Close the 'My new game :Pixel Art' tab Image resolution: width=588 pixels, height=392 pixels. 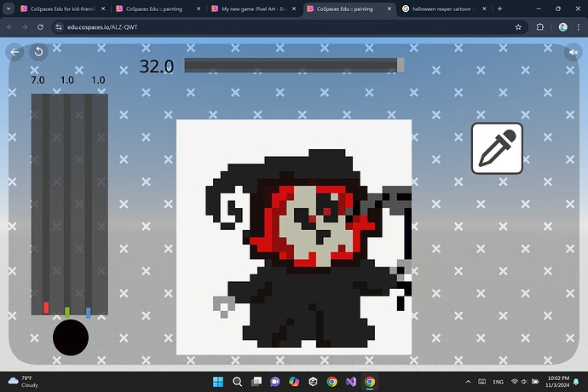pyautogui.click(x=294, y=9)
